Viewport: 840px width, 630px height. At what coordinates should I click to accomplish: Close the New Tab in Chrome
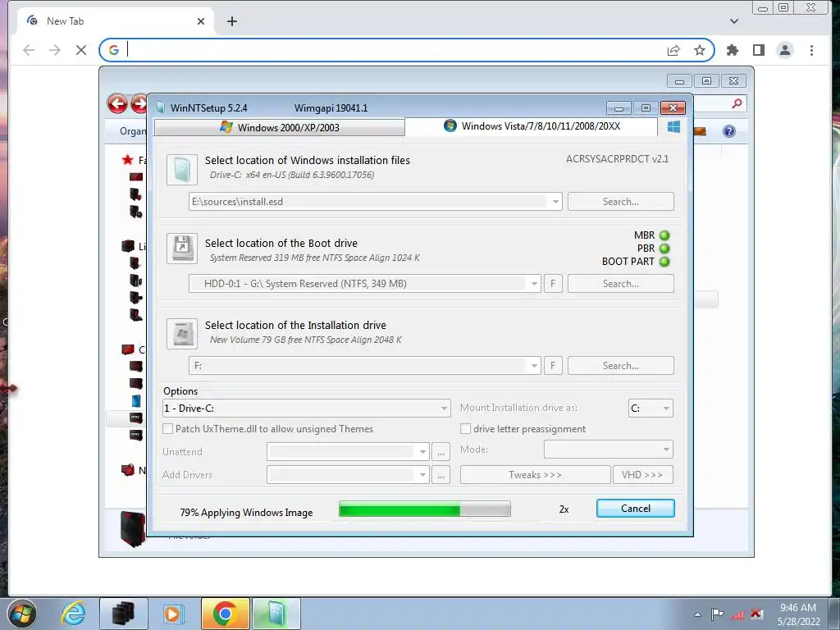[201, 21]
